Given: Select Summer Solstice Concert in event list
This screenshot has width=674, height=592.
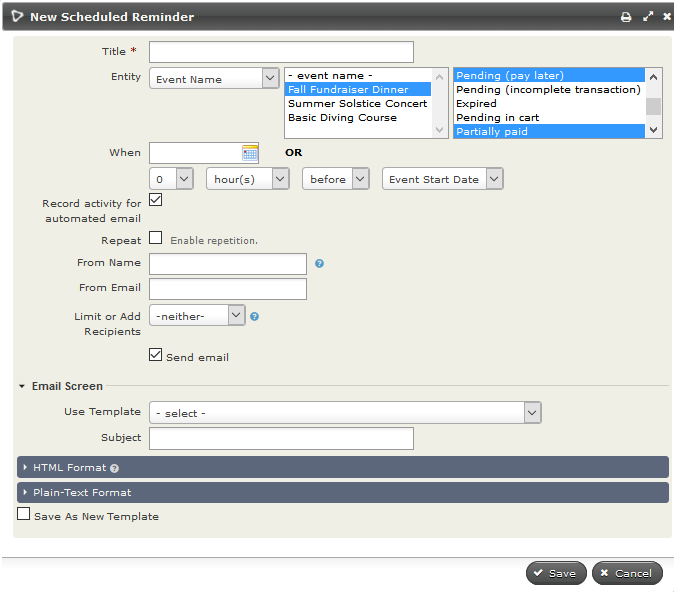Looking at the screenshot, I should 357,104.
